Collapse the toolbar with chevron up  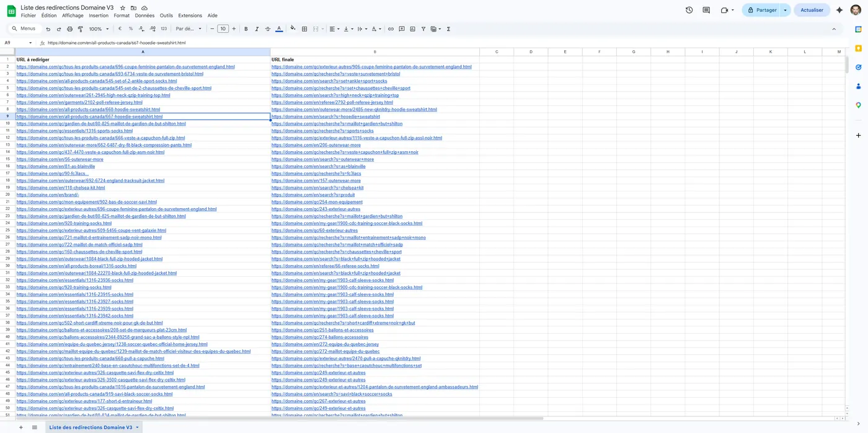(x=834, y=29)
